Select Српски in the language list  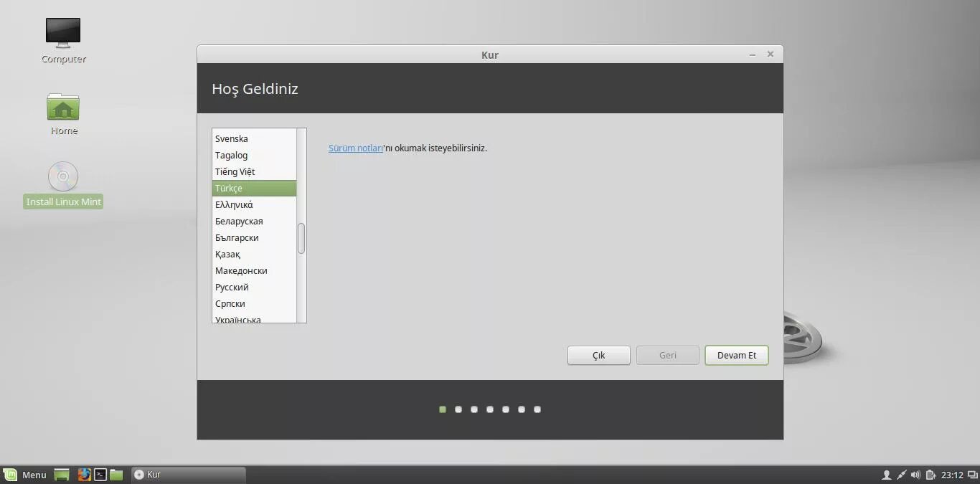tap(254, 303)
